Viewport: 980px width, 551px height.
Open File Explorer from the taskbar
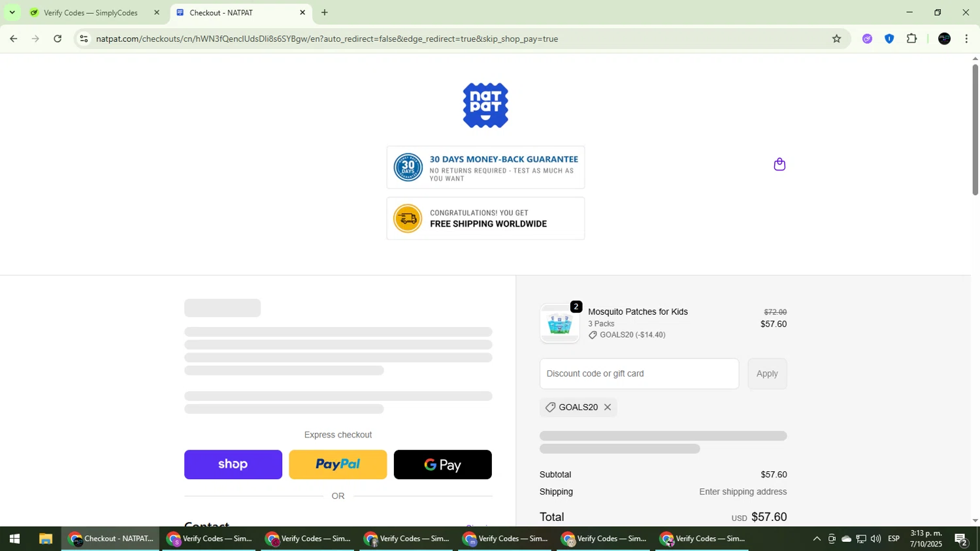click(x=45, y=539)
